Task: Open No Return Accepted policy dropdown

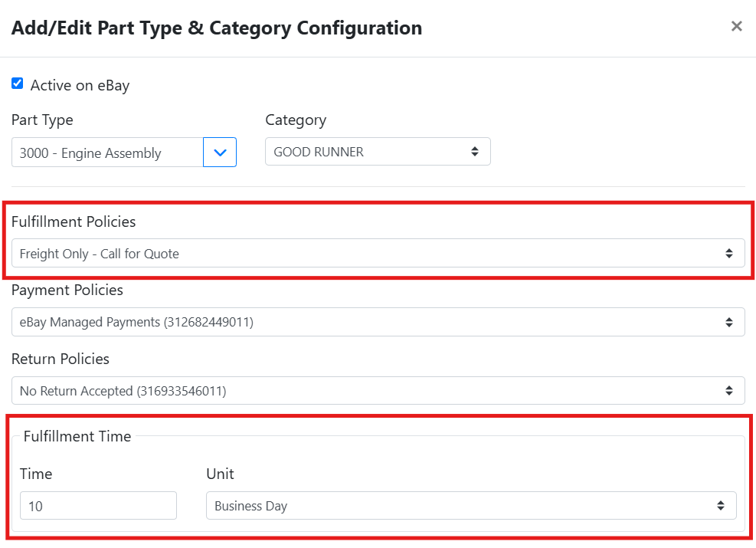Action: [x=378, y=391]
